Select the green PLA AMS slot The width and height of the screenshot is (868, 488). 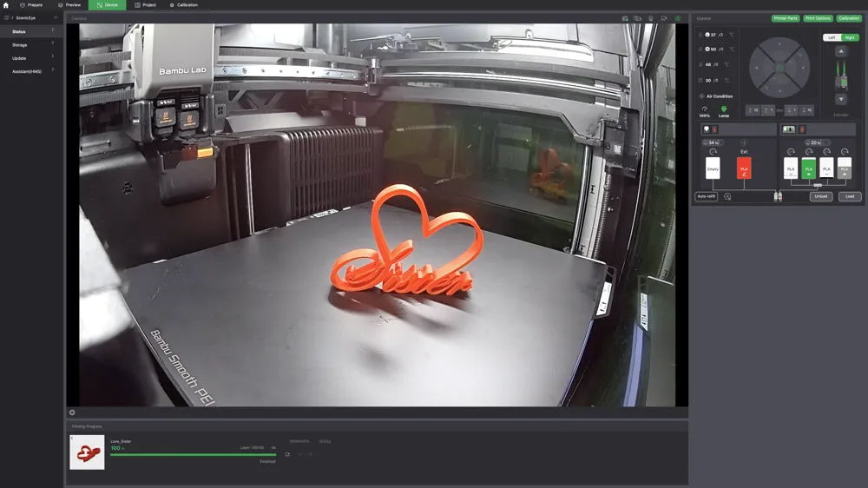(809, 168)
